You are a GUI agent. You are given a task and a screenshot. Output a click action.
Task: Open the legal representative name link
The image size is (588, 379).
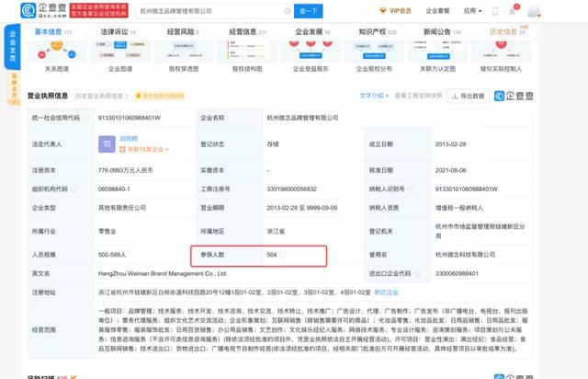(x=129, y=139)
